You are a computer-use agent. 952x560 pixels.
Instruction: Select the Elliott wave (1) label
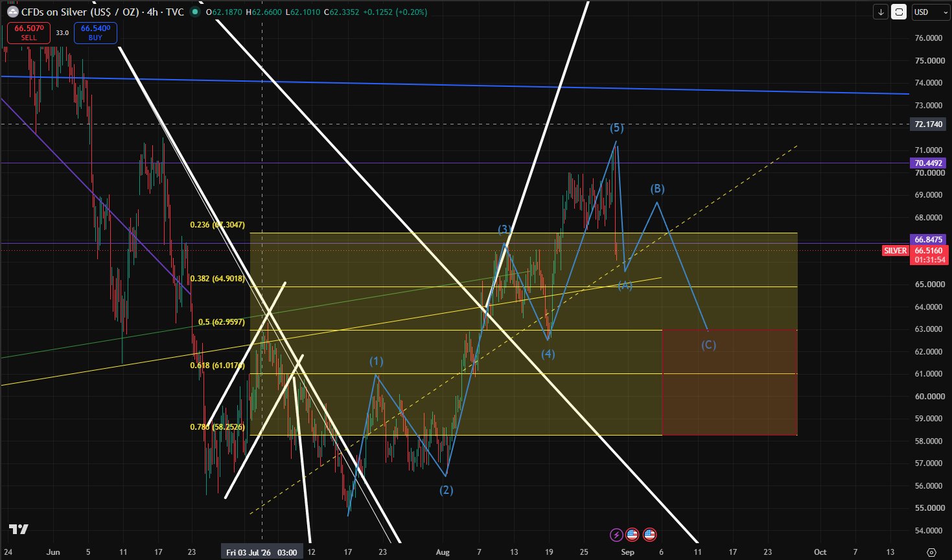(x=377, y=361)
